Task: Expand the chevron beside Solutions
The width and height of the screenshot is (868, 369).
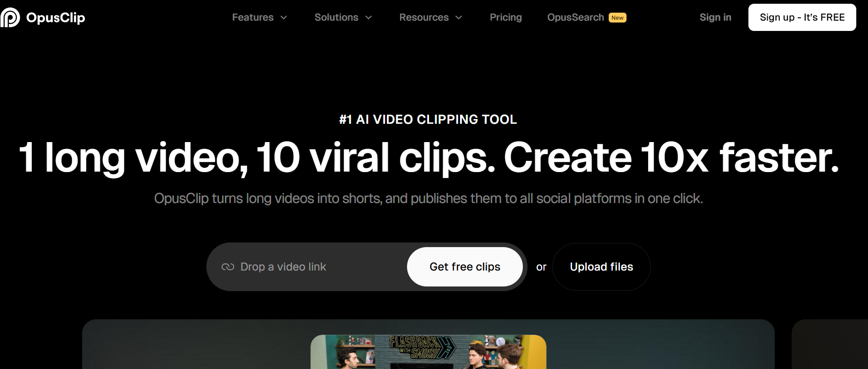Action: pos(369,18)
